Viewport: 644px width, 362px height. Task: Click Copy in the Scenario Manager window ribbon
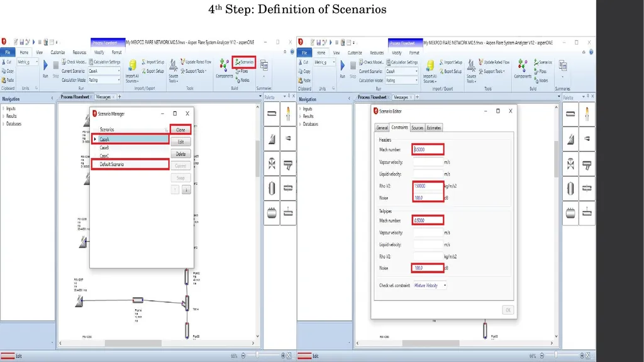(8, 71)
